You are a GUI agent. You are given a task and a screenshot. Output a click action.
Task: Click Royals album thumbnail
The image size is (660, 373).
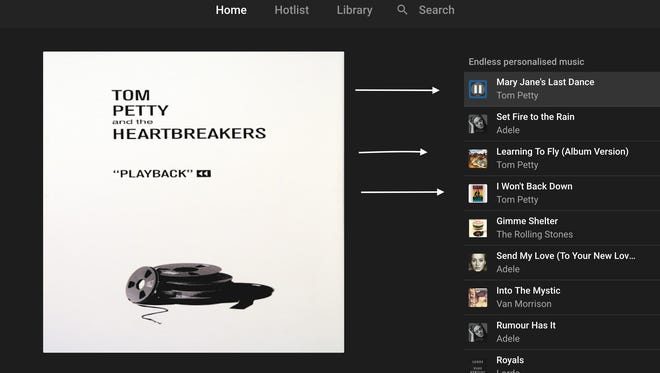point(478,365)
